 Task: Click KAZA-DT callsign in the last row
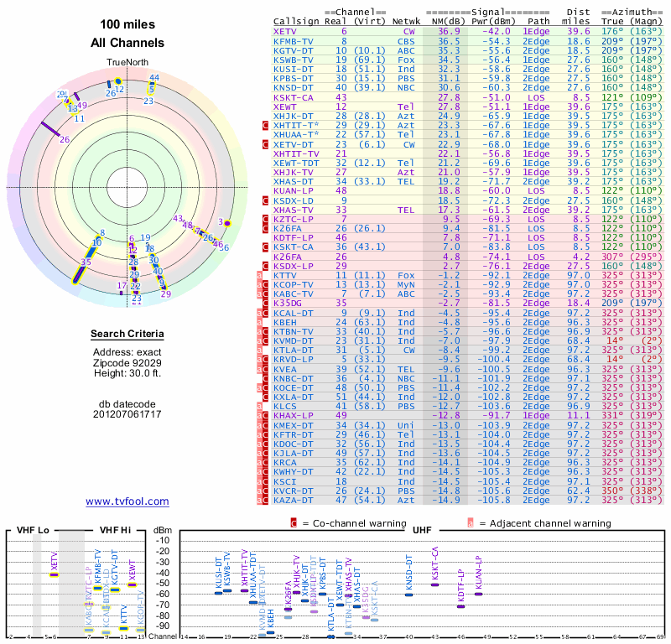pyautogui.click(x=294, y=501)
